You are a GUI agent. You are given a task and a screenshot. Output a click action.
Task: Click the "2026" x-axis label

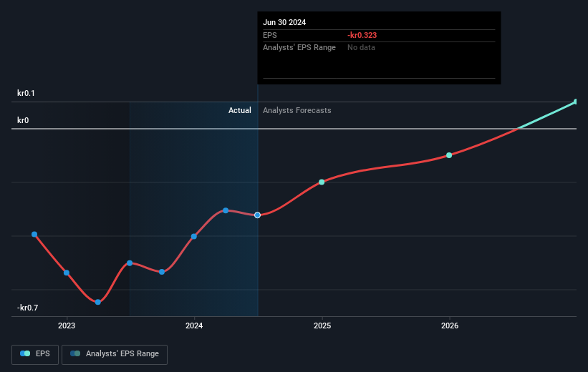click(450, 325)
